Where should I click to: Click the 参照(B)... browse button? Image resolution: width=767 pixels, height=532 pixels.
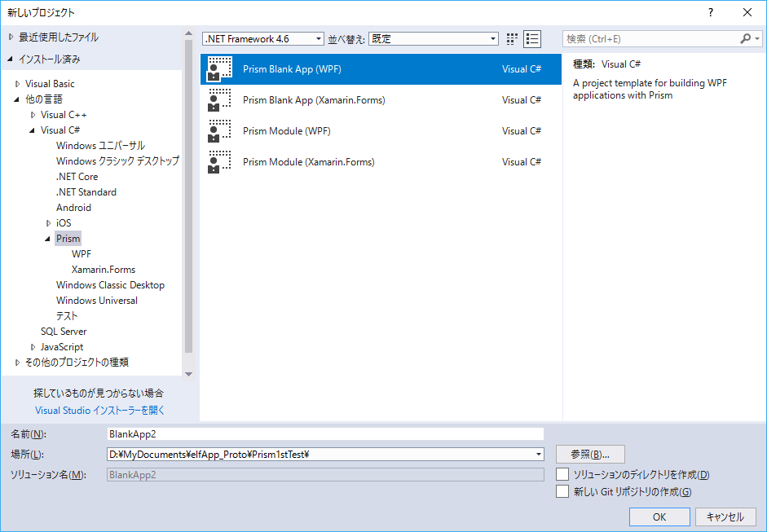[x=590, y=455]
